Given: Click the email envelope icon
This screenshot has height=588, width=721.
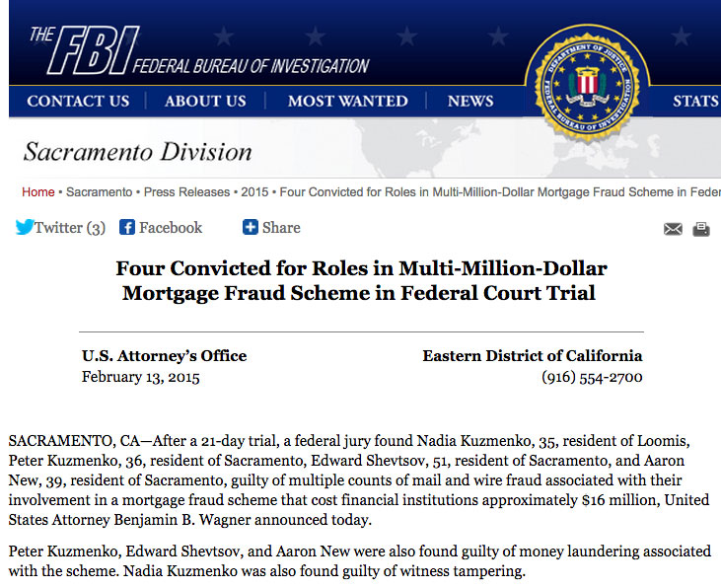Looking at the screenshot, I should tap(673, 229).
